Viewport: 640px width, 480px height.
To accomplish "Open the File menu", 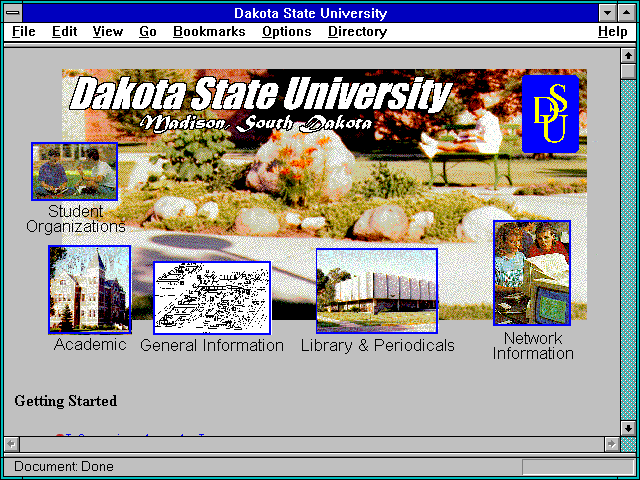I will point(24,31).
